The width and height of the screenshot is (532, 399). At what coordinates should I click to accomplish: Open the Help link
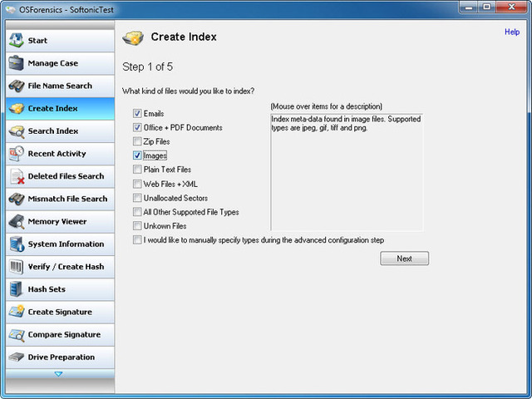512,32
